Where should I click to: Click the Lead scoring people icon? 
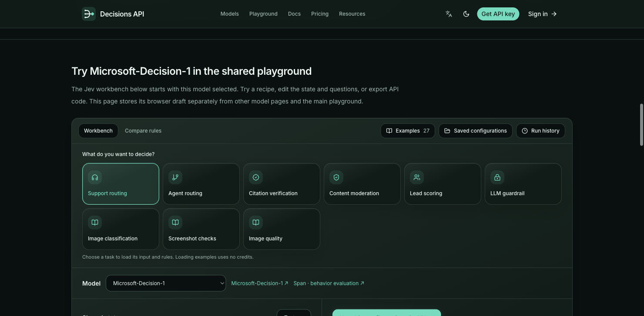(417, 177)
